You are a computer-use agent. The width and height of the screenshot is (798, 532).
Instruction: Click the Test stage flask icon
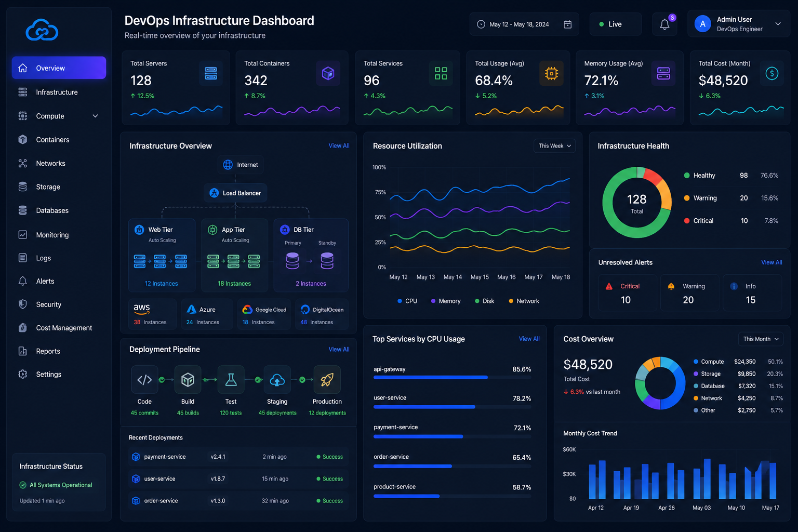click(231, 380)
